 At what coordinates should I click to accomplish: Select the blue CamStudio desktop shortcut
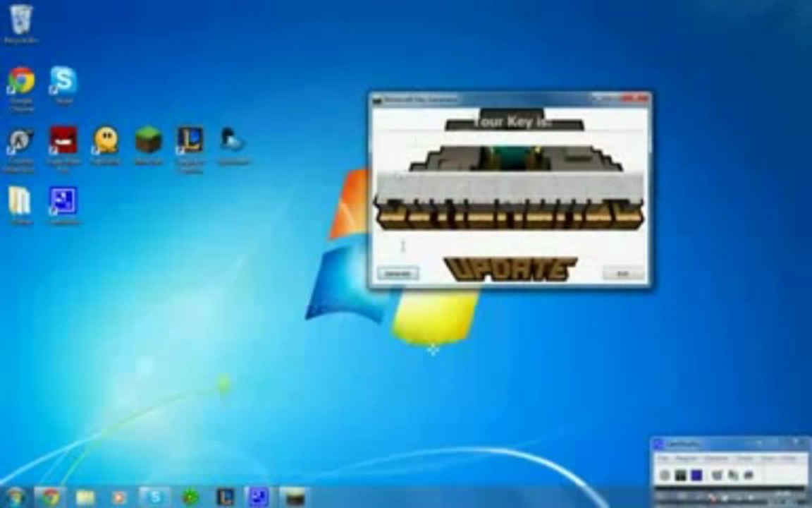[63, 200]
